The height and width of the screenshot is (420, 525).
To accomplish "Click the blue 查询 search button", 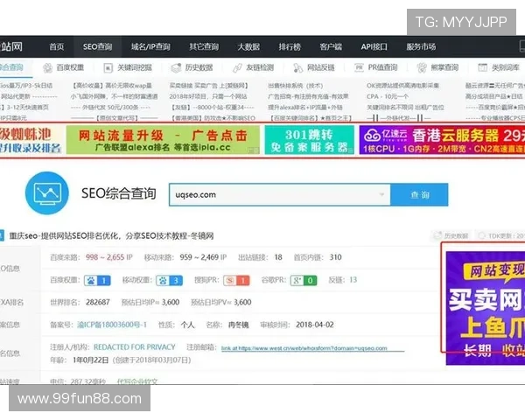I will coord(419,194).
